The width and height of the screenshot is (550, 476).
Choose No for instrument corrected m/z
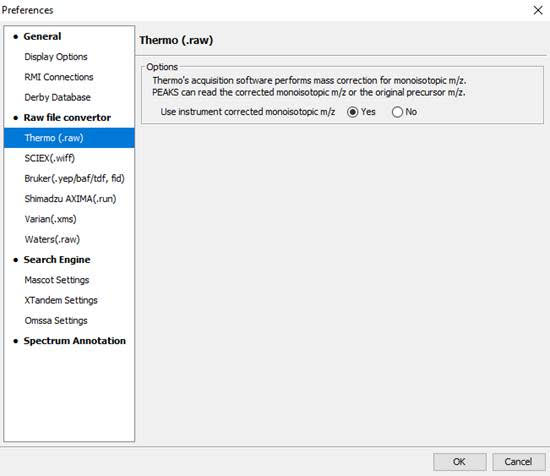pyautogui.click(x=397, y=112)
